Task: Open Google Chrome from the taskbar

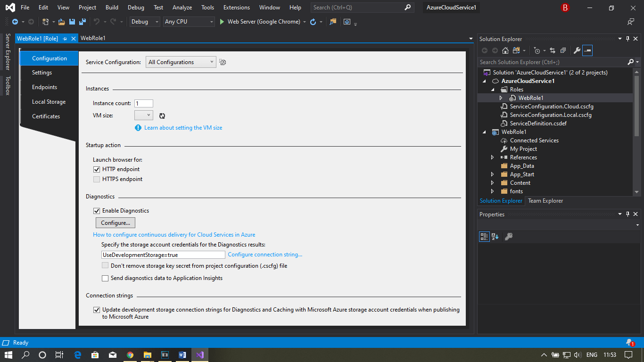Action: (x=130, y=355)
